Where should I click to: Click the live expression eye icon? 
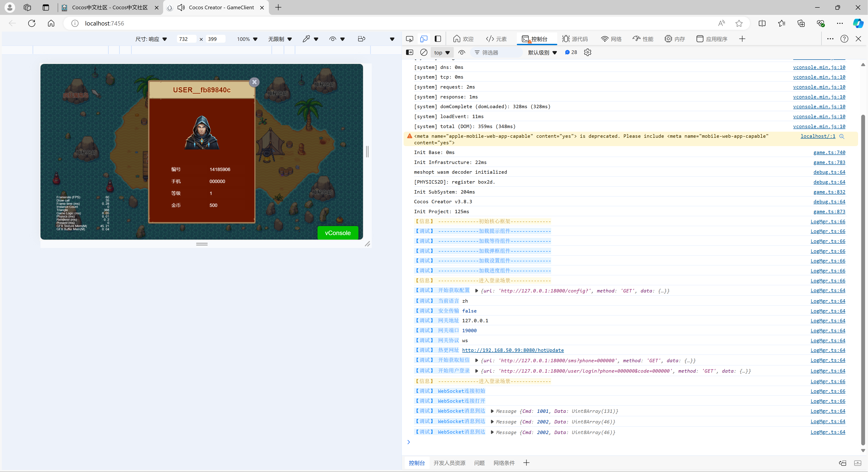pos(462,52)
